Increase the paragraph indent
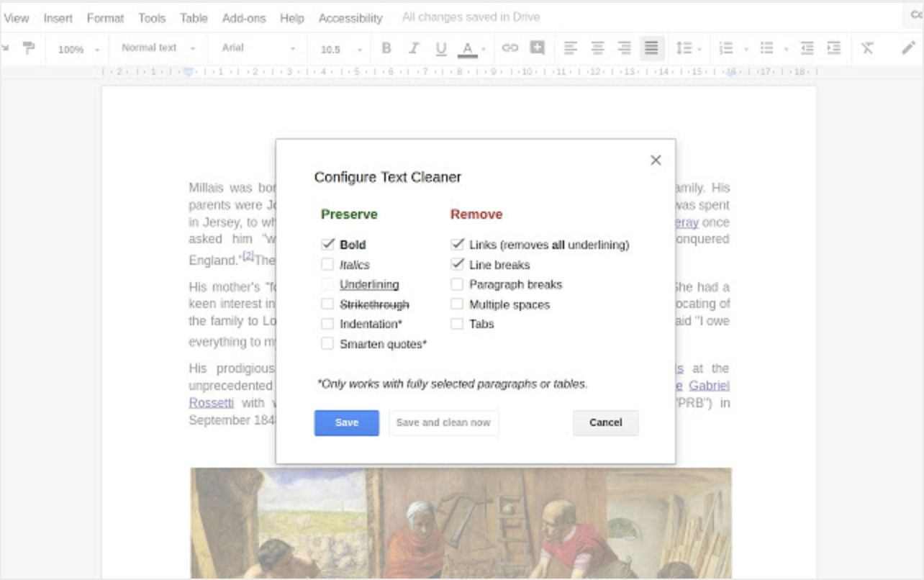 (833, 47)
